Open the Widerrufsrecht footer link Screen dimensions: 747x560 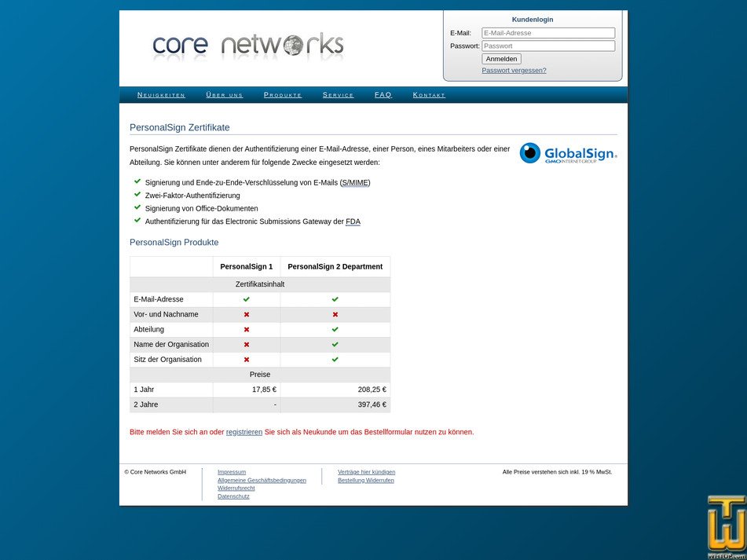pyautogui.click(x=236, y=488)
